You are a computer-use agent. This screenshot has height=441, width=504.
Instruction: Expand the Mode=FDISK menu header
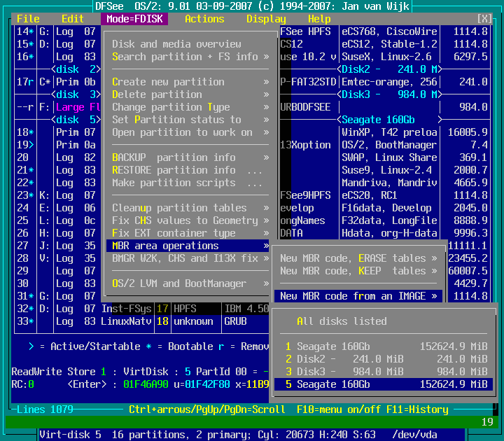(x=134, y=19)
